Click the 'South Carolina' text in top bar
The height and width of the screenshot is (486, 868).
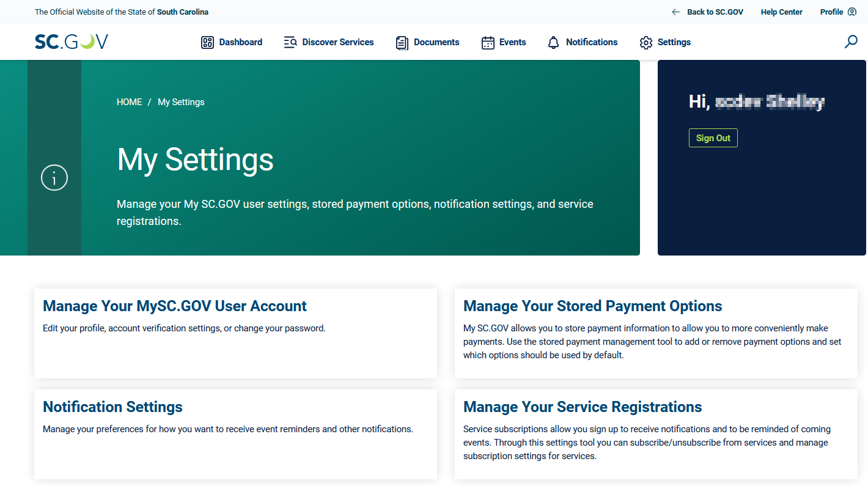coord(183,12)
